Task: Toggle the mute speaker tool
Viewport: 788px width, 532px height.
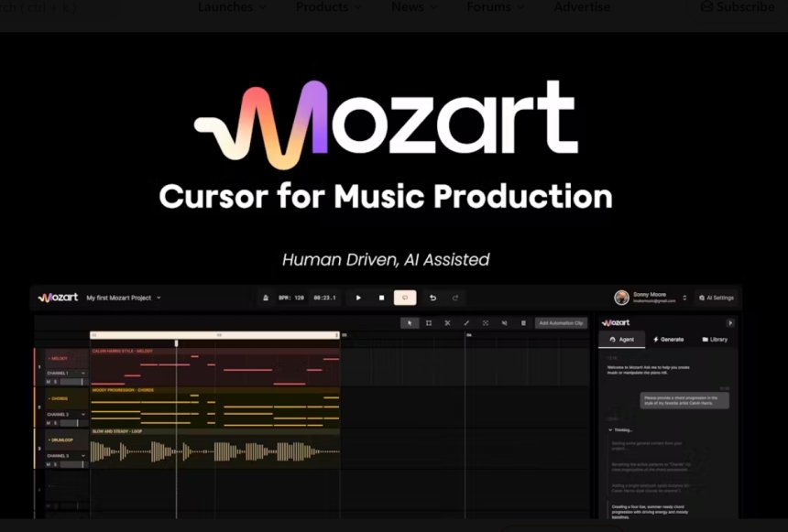Action: [x=504, y=323]
